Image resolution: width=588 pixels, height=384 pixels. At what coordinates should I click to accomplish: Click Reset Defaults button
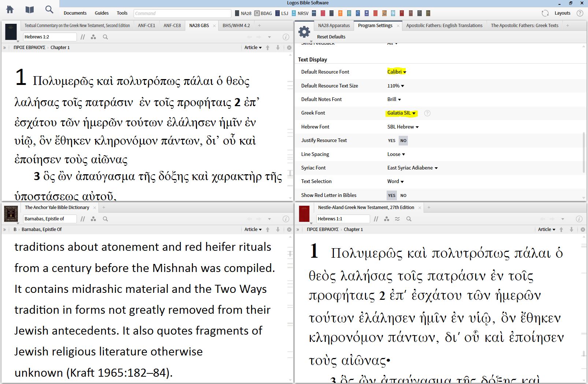[x=331, y=37]
